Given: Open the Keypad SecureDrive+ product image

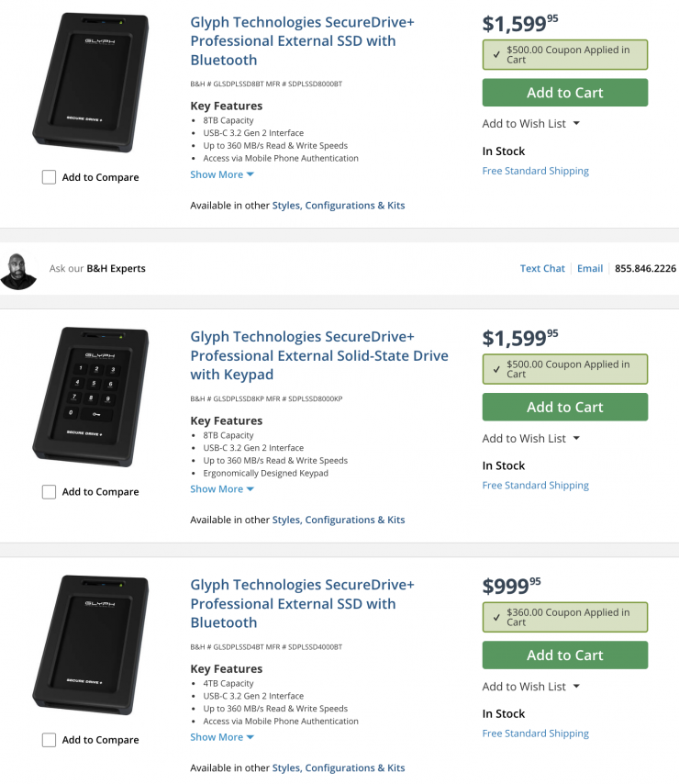Looking at the screenshot, I should 90,395.
